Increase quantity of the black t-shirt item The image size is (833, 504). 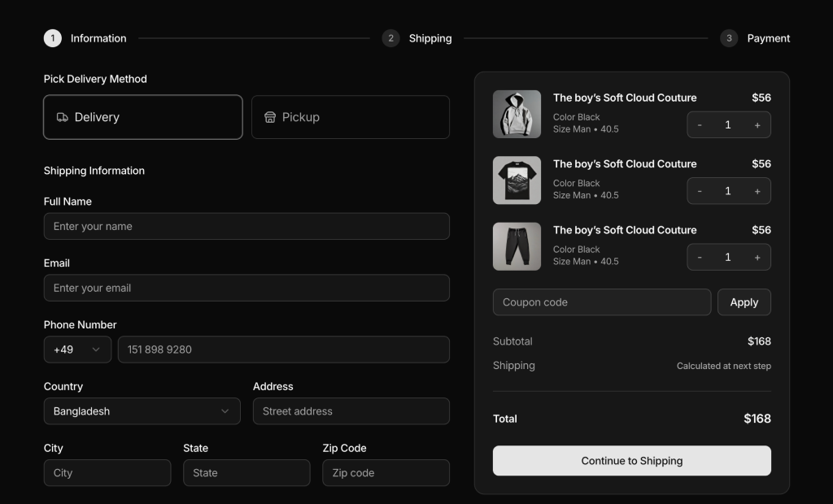click(x=757, y=191)
